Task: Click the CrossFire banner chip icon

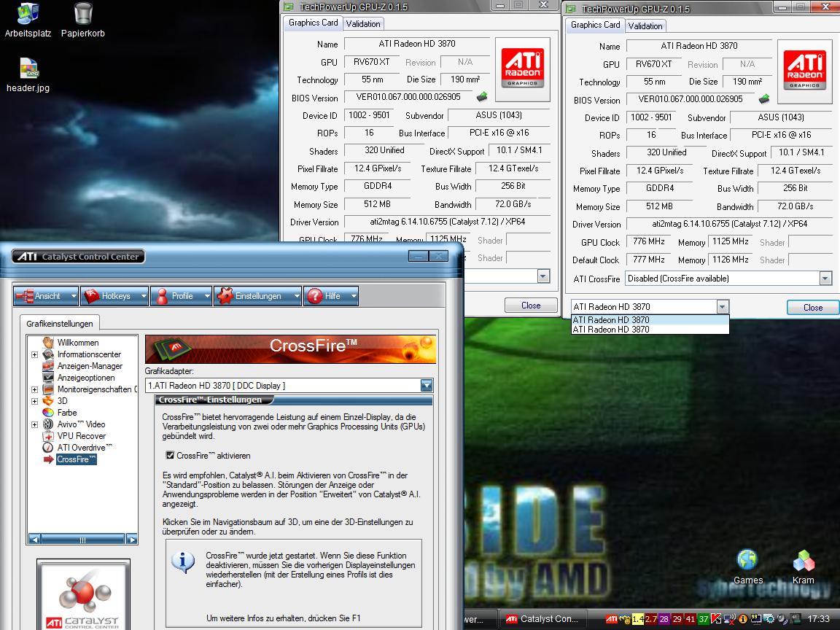Action: click(x=171, y=349)
